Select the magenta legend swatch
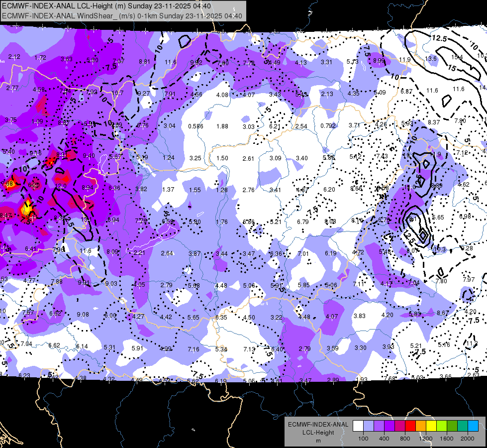487x448 pixels. [400, 426]
